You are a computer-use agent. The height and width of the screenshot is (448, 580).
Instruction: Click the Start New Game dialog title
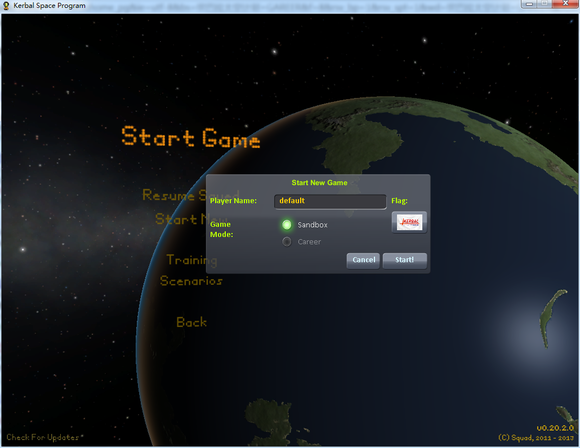[x=320, y=183]
